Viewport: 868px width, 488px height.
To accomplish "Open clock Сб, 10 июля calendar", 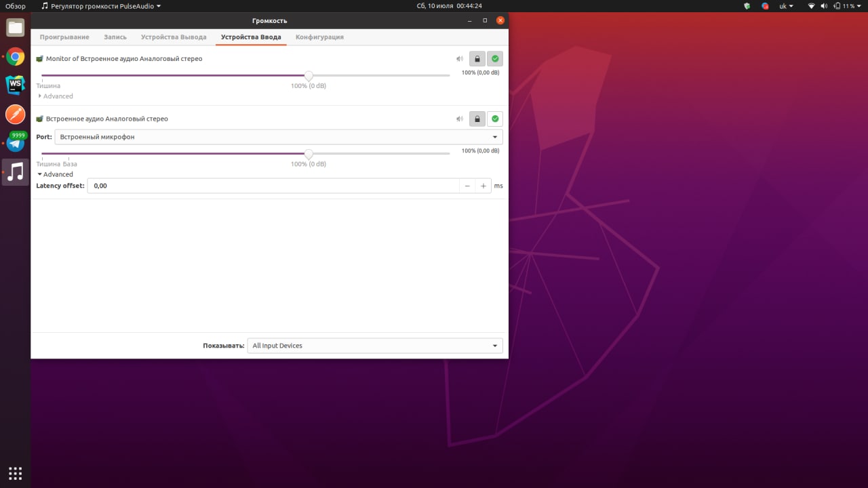I will click(450, 5).
